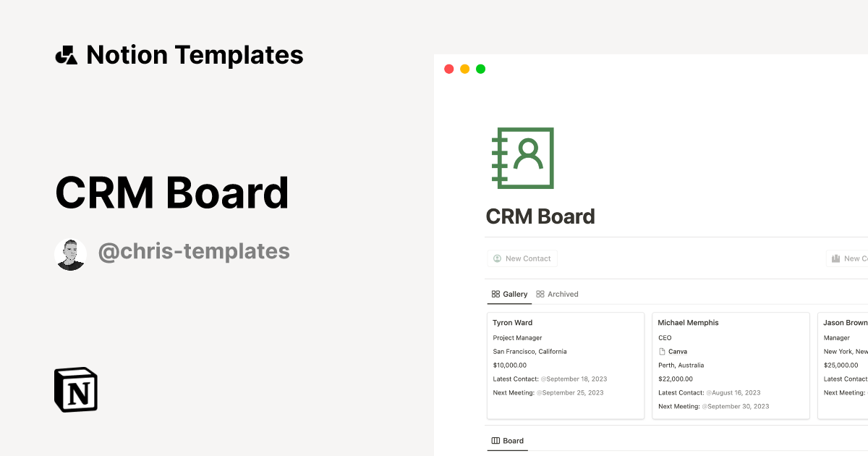This screenshot has height=456, width=868.
Task: Click the @chris-templates username link
Action: (x=194, y=251)
